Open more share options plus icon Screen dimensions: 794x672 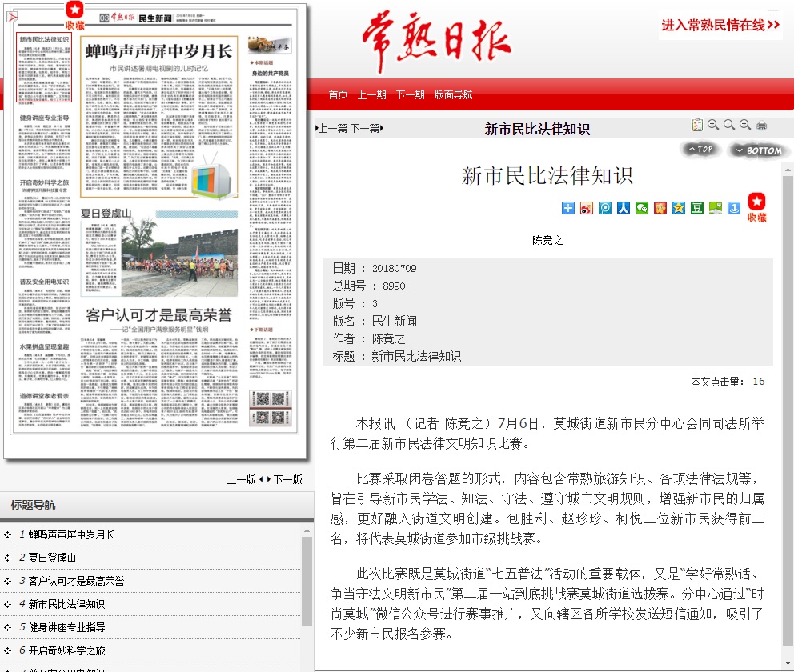pos(568,208)
